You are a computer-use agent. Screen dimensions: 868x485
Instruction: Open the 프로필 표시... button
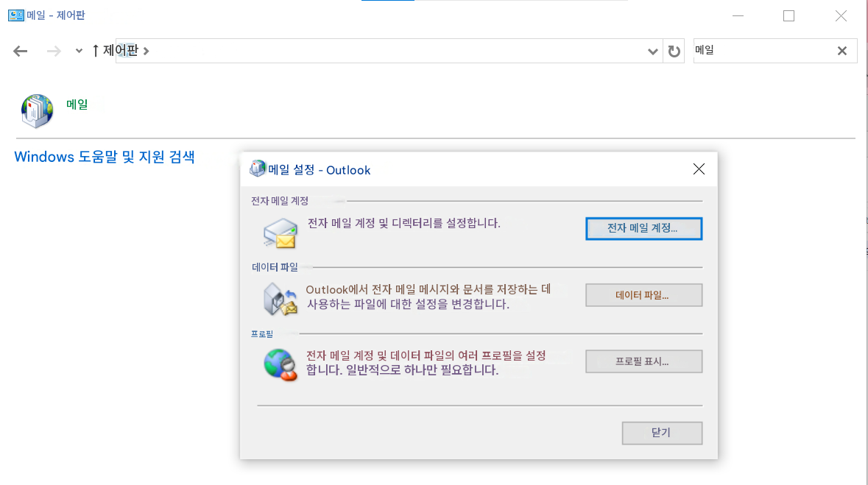(643, 361)
